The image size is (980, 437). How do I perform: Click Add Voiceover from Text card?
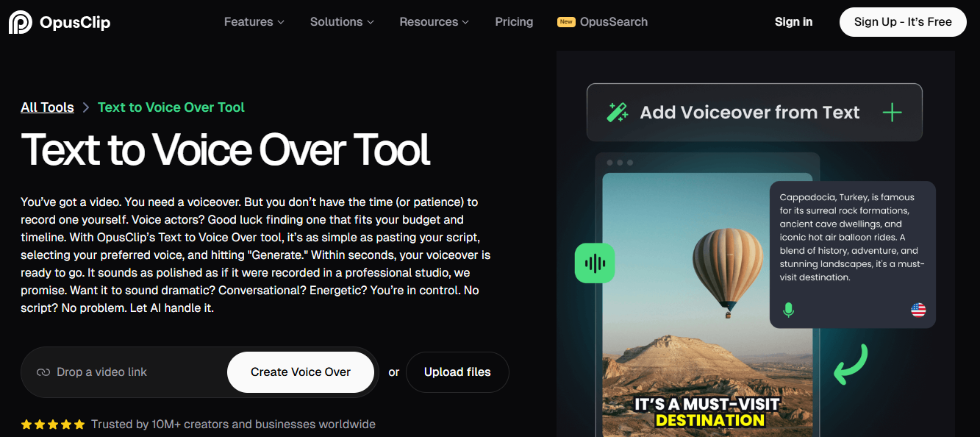click(x=754, y=113)
